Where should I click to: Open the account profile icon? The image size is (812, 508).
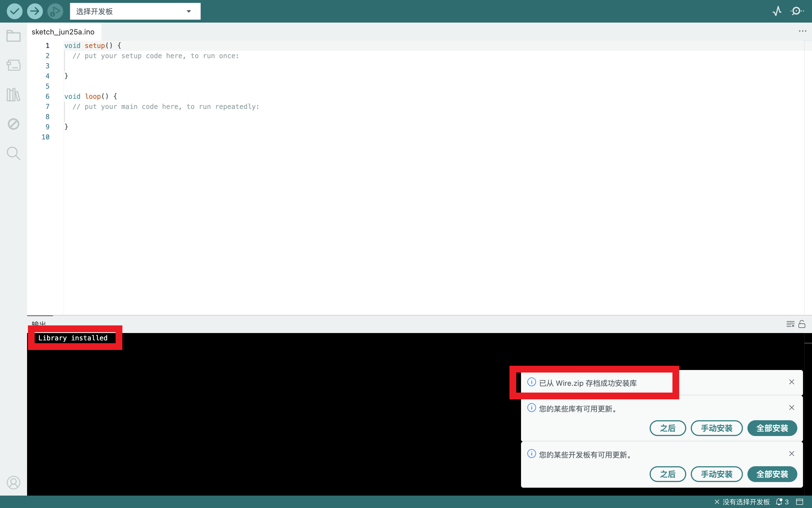14,483
